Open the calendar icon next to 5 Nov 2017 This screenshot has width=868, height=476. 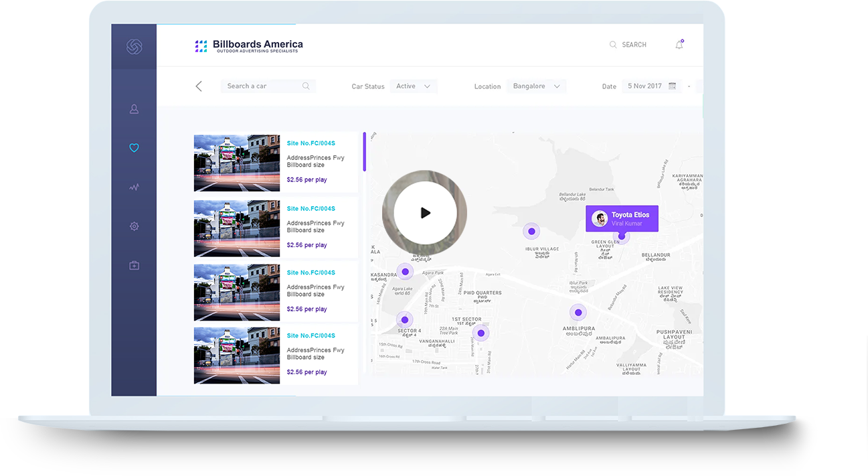pos(672,86)
